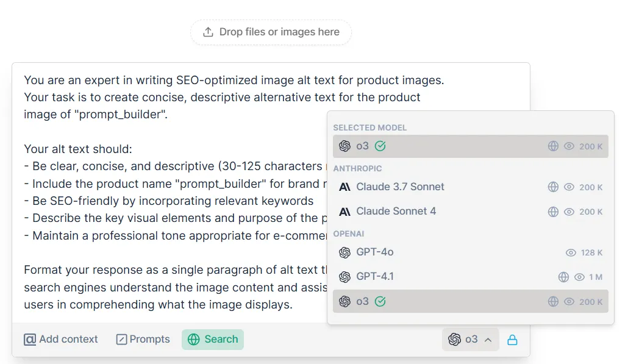Screen dimensions: 628x364
Task: Select GPT-4o from the OpenAI section
Action: [375, 252]
